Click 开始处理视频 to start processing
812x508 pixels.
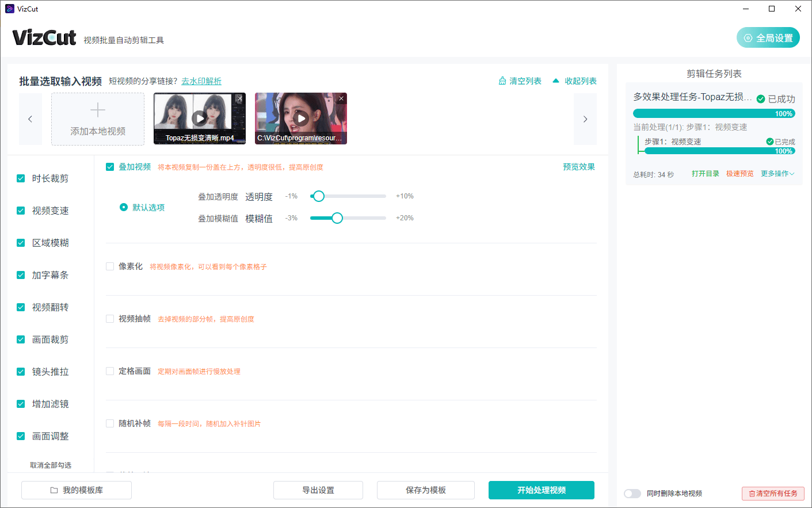pos(541,490)
